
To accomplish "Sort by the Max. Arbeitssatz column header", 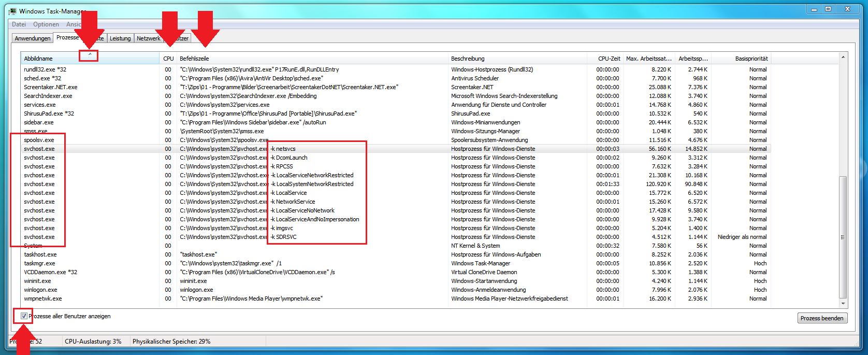I will tap(649, 59).
